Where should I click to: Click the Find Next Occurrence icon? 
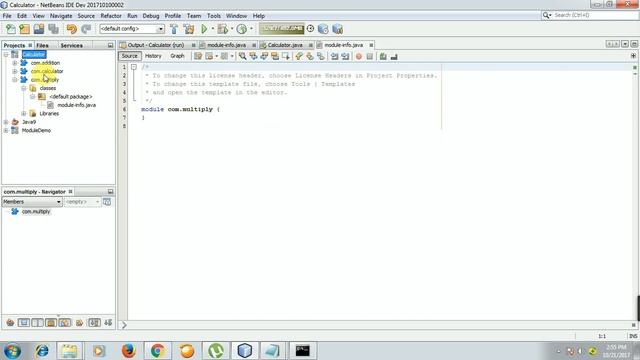pyautogui.click(x=264, y=56)
